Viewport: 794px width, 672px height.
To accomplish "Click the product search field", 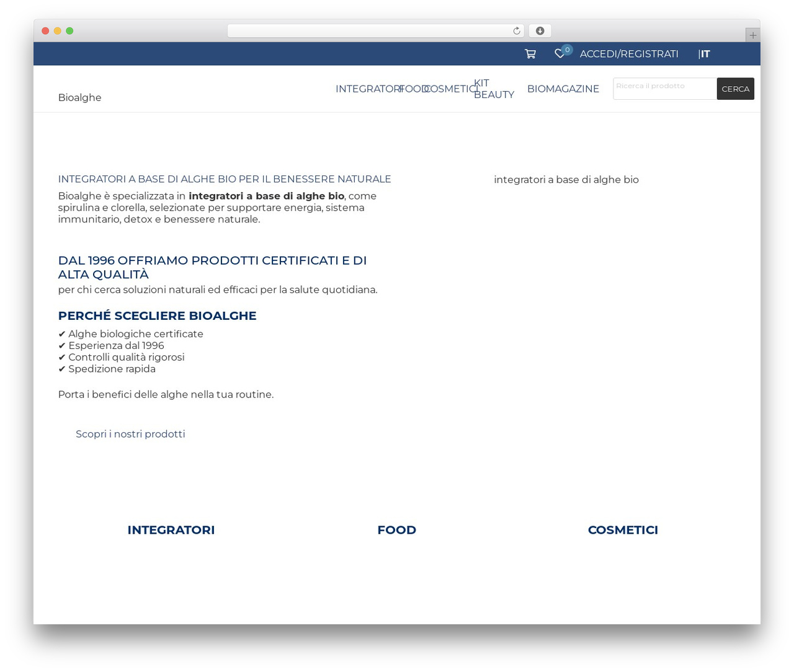I will [x=665, y=89].
